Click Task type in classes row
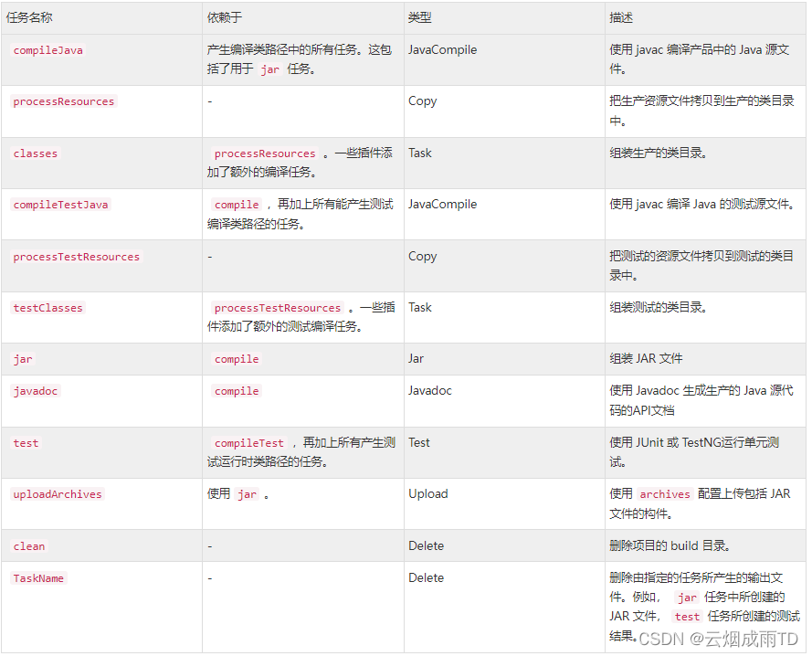The height and width of the screenshot is (656, 812). (420, 153)
